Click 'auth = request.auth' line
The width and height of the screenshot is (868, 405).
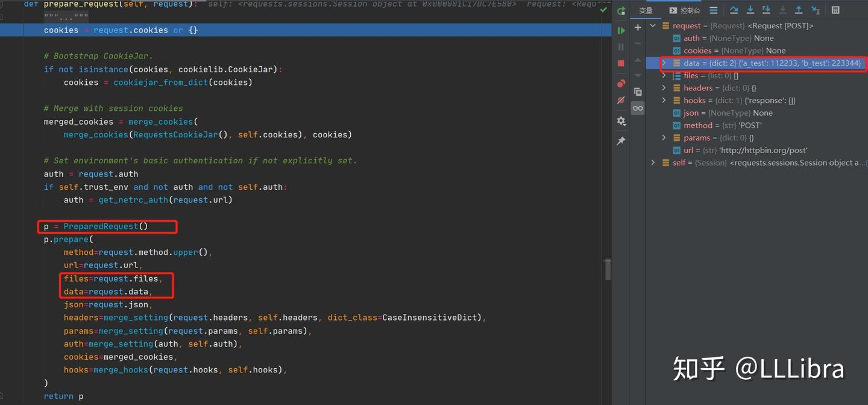[91, 174]
